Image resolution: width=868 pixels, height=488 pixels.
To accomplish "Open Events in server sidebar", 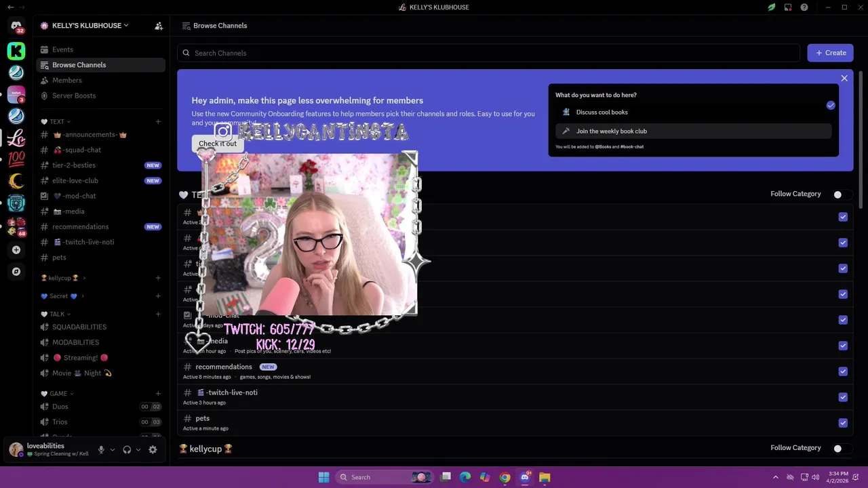I will point(100,49).
